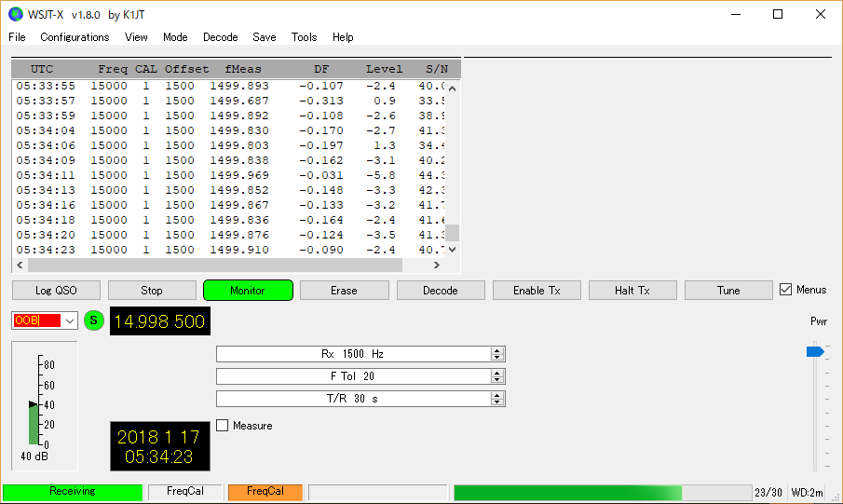This screenshot has height=504, width=843.
Task: Click the 14.998 500 frequency display
Action: pos(159,321)
